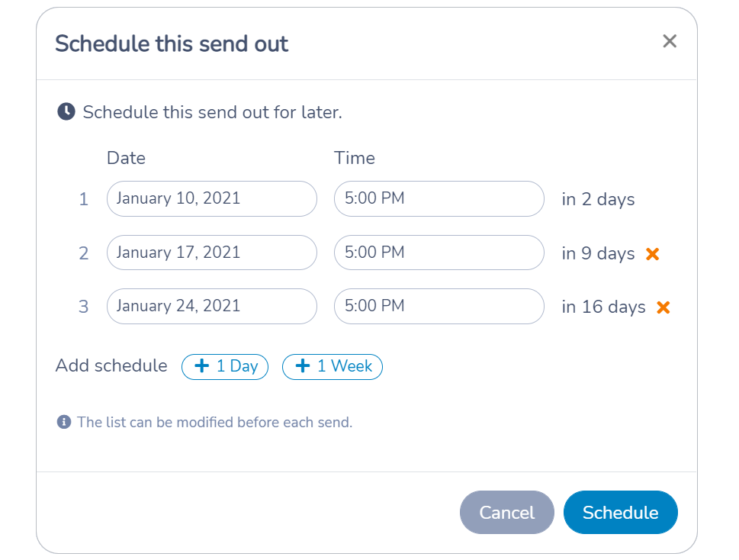Open date picker for January 17, 2021

click(x=211, y=253)
